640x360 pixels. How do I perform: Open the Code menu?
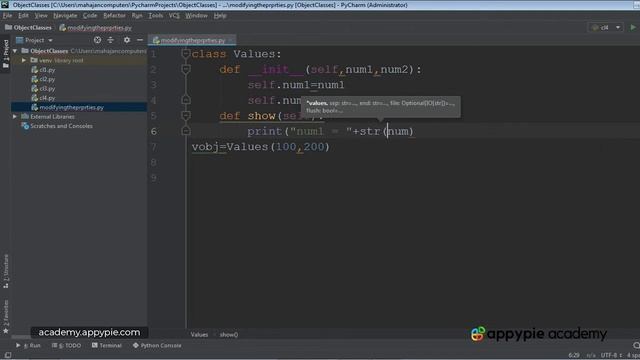90,16
